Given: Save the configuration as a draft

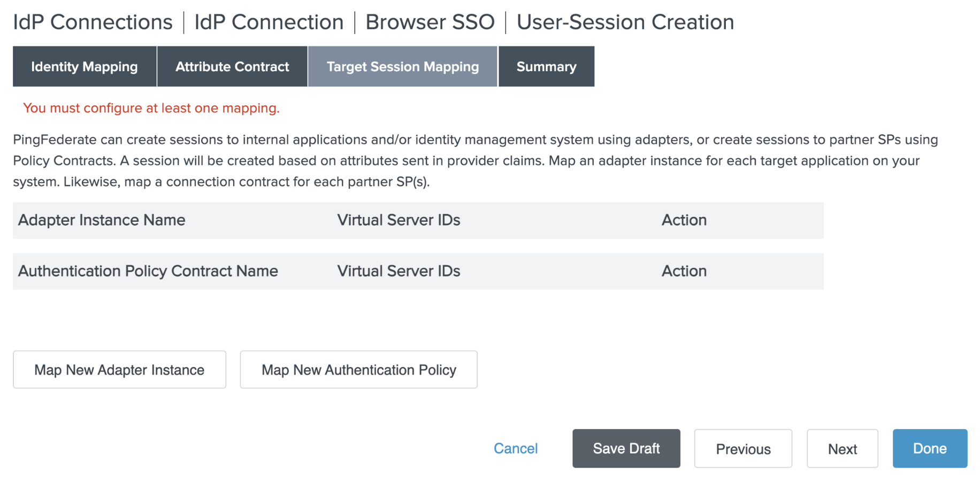Looking at the screenshot, I should [x=626, y=448].
